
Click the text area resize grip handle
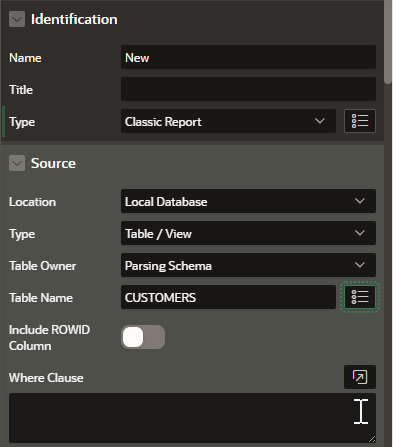(x=372, y=439)
